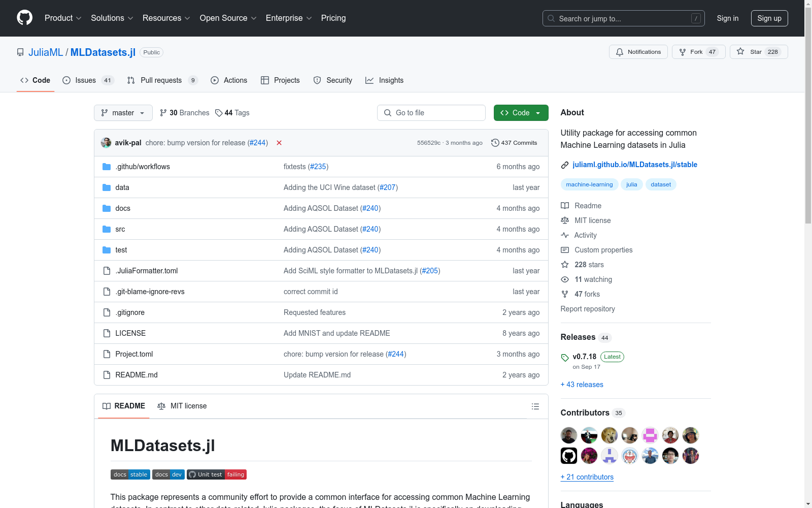Screen dimensions: 812x508
Task: Click the release tag icon next to v0.7.18
Action: (x=565, y=358)
